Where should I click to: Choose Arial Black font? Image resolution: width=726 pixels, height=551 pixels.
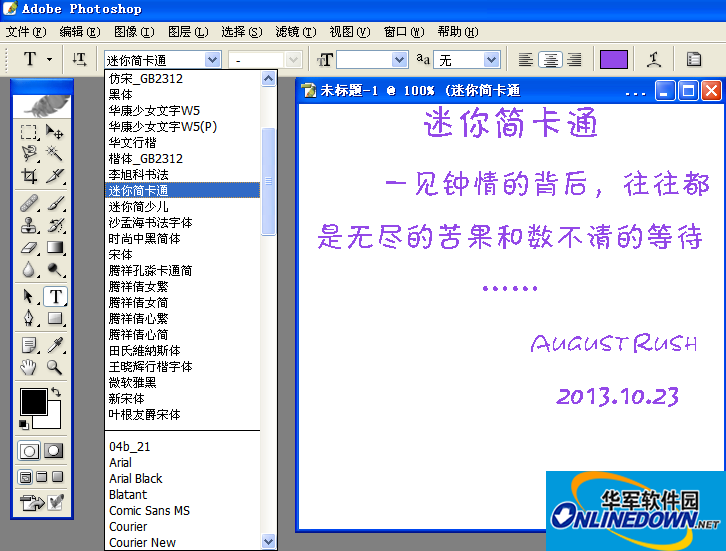click(x=183, y=479)
